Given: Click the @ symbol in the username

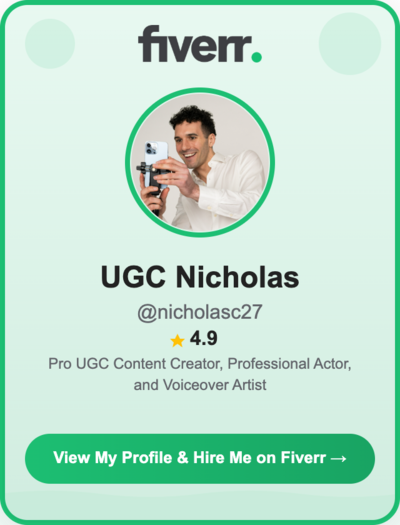Looking at the screenshot, I should tap(146, 313).
